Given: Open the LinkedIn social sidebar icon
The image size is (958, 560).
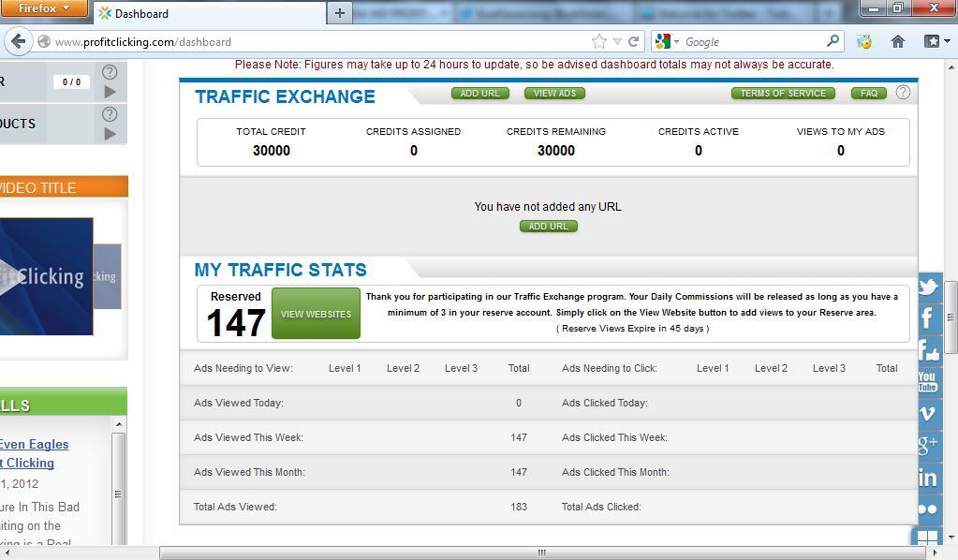Looking at the screenshot, I should [927, 478].
